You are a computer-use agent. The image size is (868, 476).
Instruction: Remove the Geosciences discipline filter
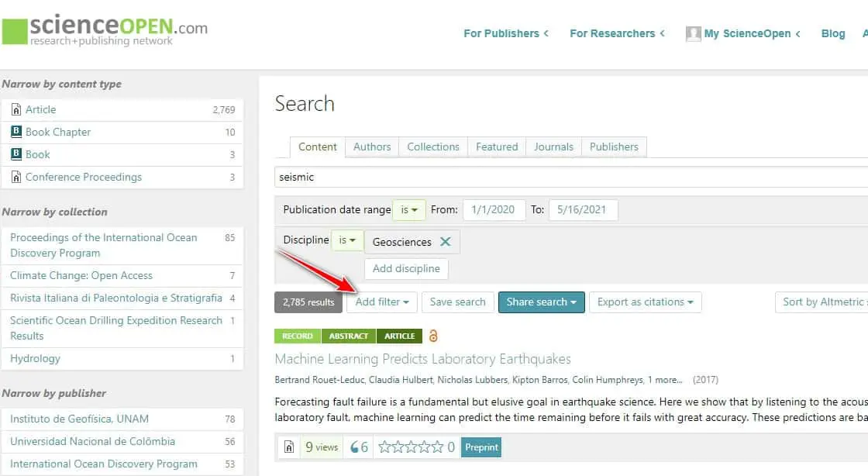click(x=446, y=242)
